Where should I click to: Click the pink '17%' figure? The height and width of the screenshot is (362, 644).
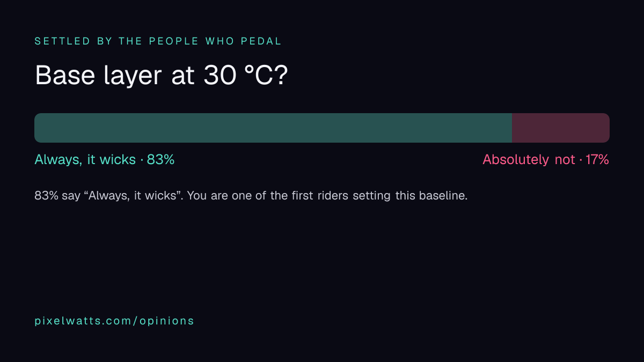[x=597, y=160]
